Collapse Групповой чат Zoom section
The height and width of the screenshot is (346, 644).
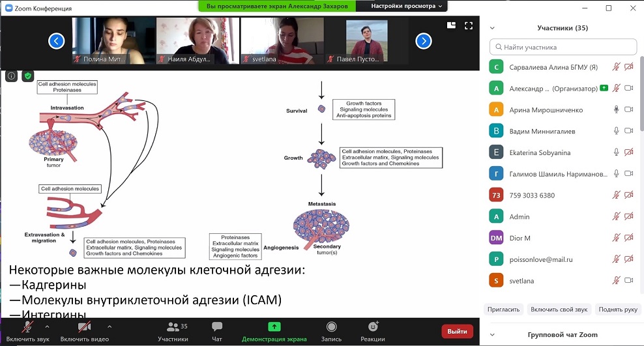[x=492, y=334]
